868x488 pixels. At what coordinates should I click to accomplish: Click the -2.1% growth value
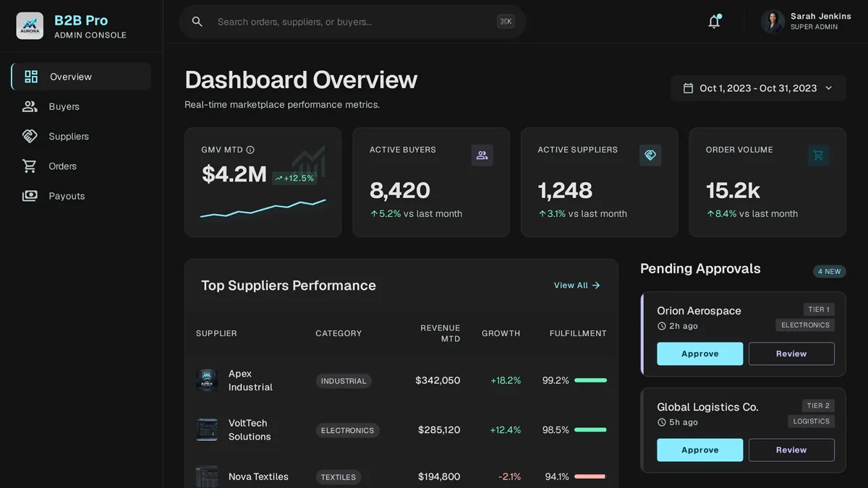[509, 476]
